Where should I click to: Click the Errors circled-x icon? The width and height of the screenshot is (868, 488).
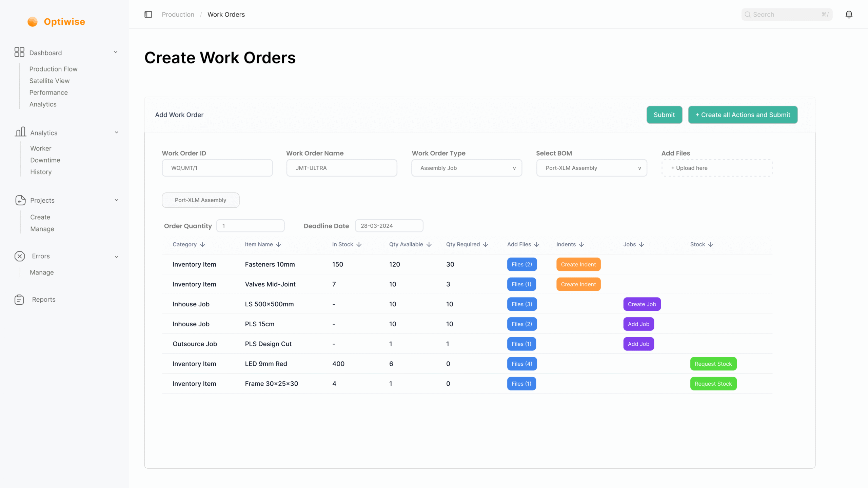pyautogui.click(x=20, y=256)
